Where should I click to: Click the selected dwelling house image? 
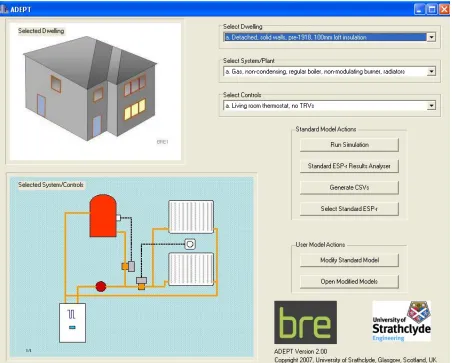click(x=90, y=89)
